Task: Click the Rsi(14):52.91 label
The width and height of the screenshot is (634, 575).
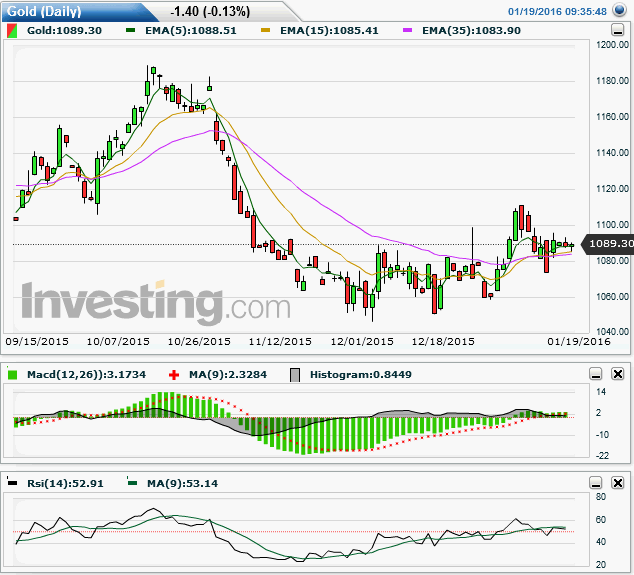Action: 66,483
